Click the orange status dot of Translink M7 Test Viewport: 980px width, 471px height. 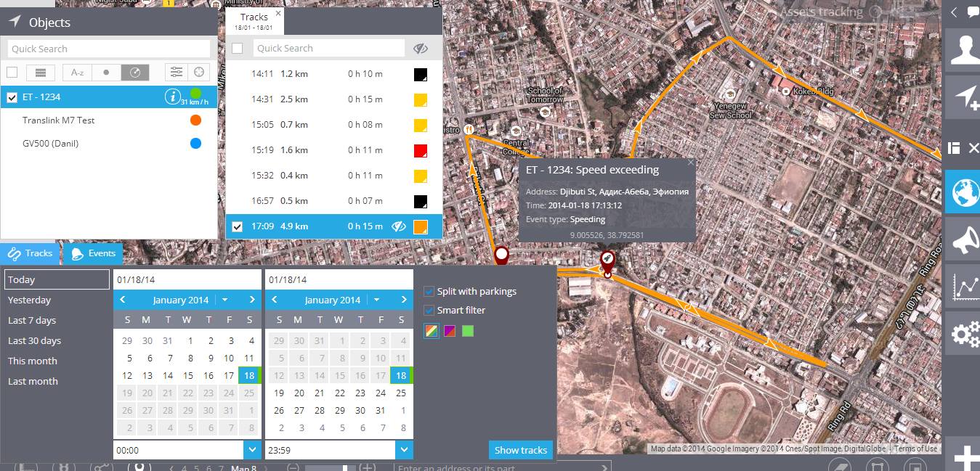(x=195, y=120)
